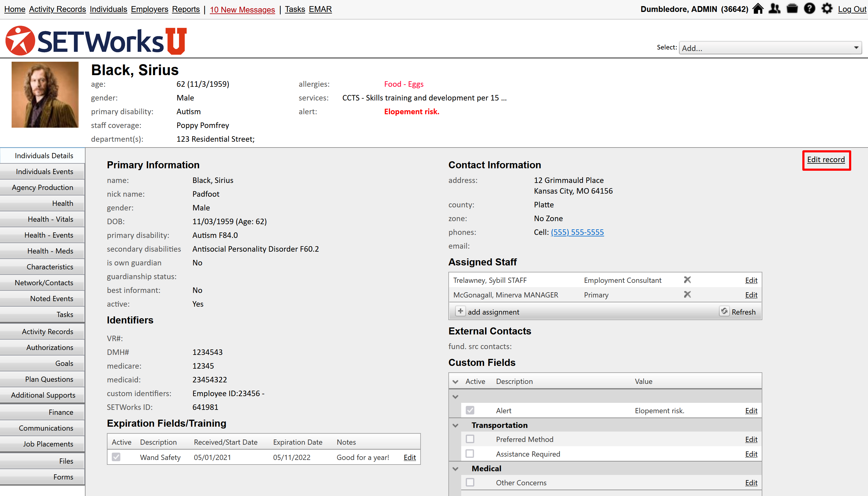Image resolution: width=868 pixels, height=496 pixels.
Task: Open the settings gear icon
Action: pos(827,9)
